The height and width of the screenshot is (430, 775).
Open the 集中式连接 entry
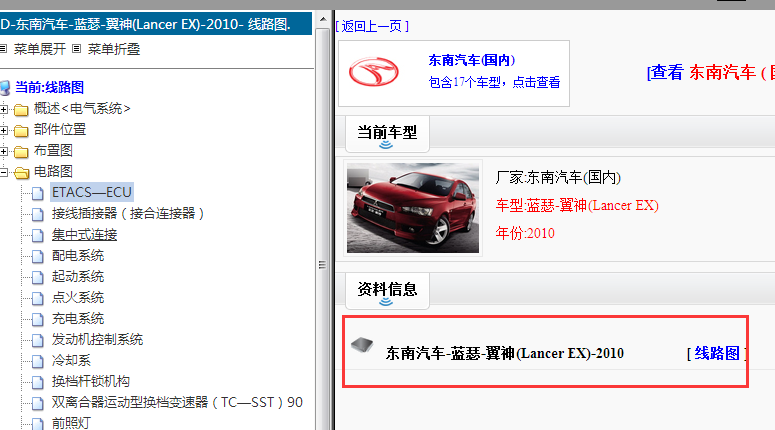(x=85, y=234)
